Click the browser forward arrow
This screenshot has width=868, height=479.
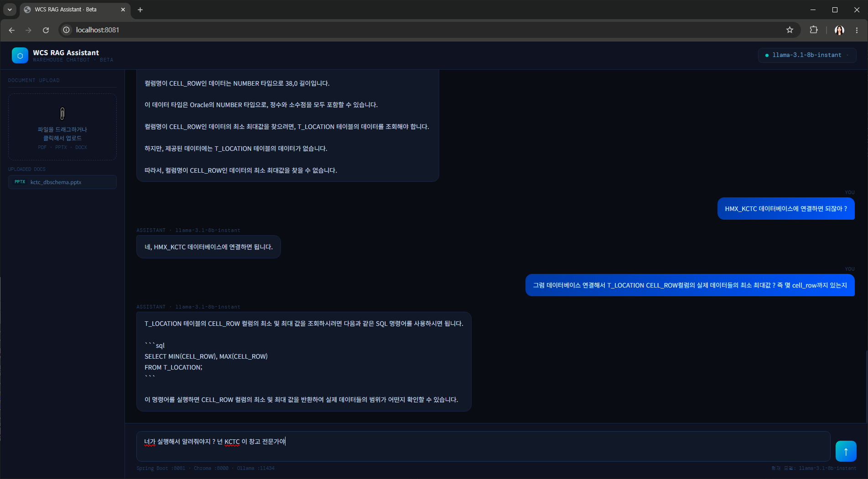[29, 30]
